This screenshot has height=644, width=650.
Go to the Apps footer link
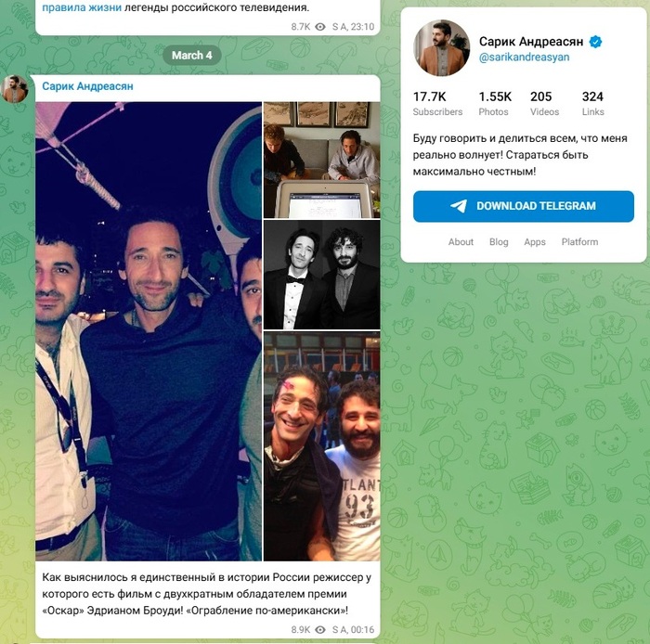tap(535, 242)
